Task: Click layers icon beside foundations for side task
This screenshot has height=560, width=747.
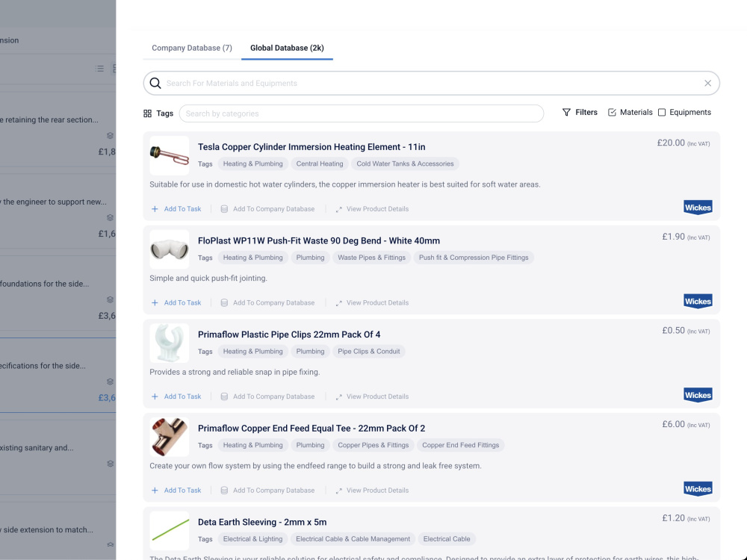Action: 110,299
